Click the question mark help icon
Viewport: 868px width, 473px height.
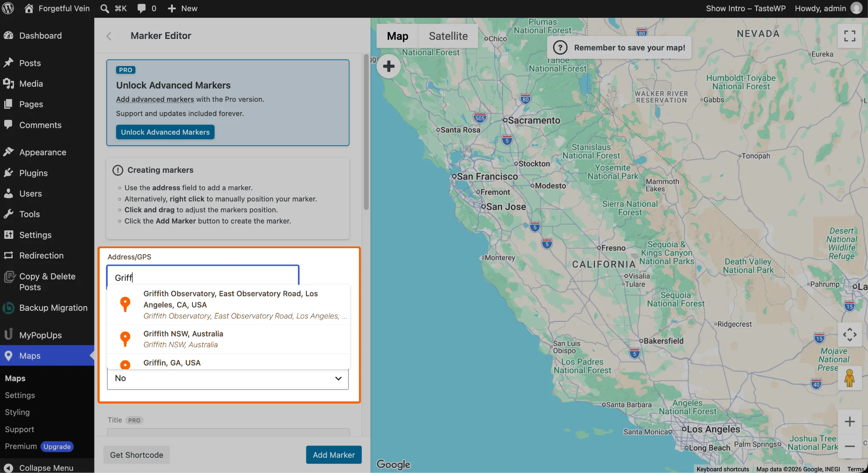(560, 47)
